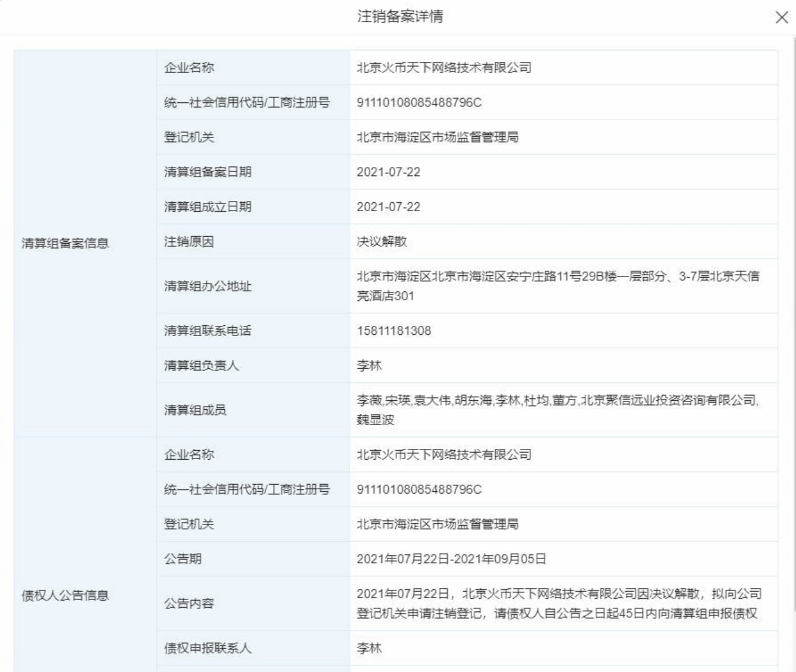Select company name value under 清算组备案信息
This screenshot has width=796, height=672.
click(444, 68)
